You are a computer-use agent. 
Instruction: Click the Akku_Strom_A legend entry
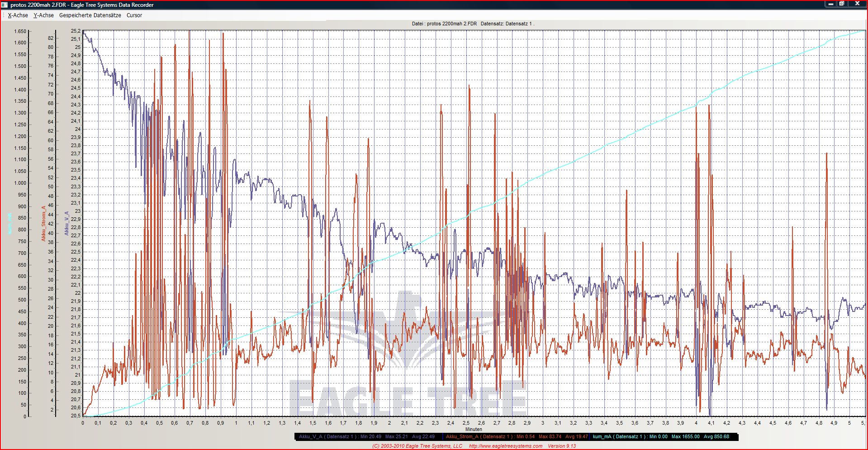(x=517, y=437)
